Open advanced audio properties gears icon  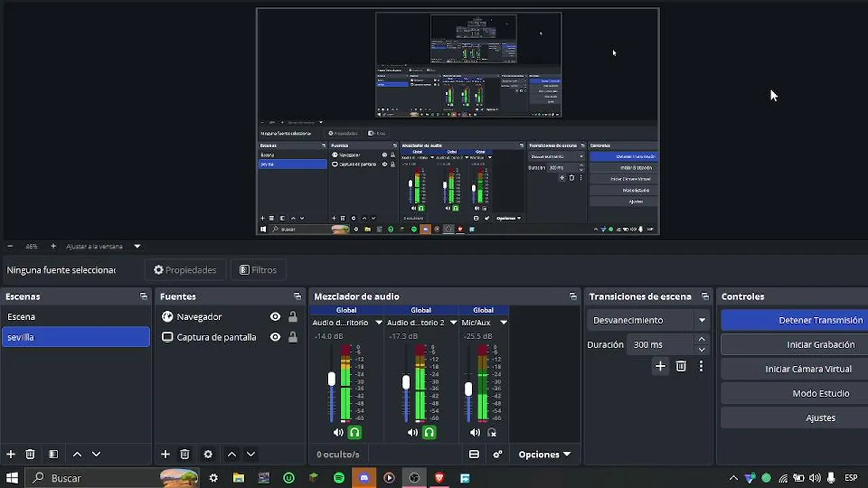[x=498, y=454]
